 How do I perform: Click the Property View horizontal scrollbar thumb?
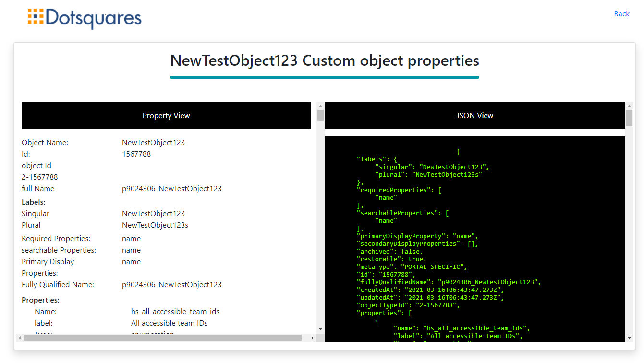162,338
